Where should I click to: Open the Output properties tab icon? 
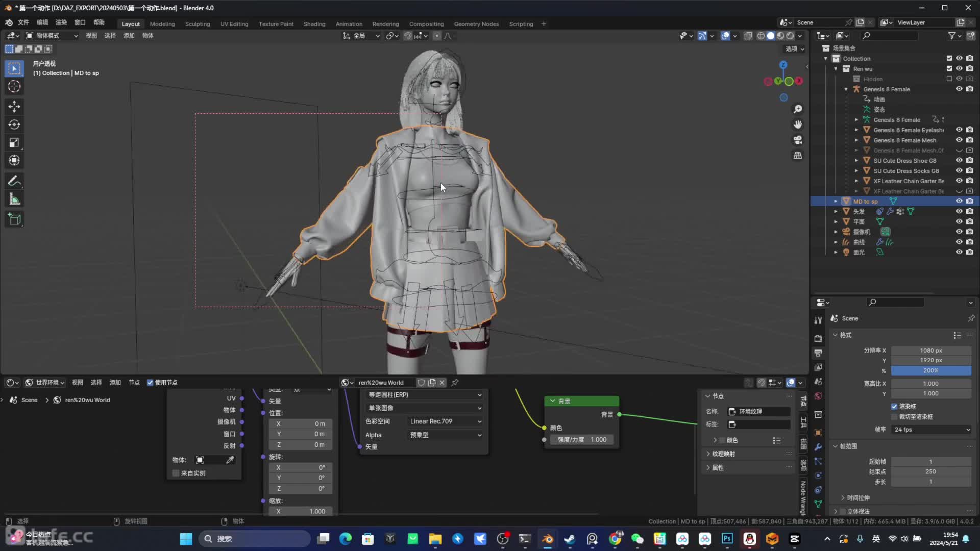tap(818, 353)
